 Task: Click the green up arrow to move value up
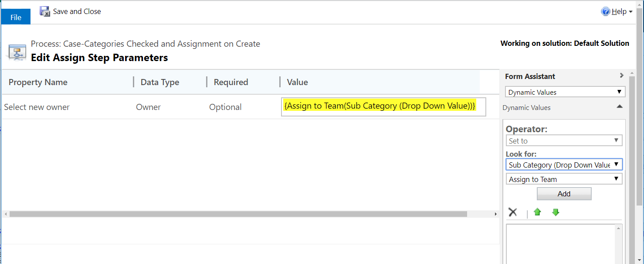[x=537, y=212]
